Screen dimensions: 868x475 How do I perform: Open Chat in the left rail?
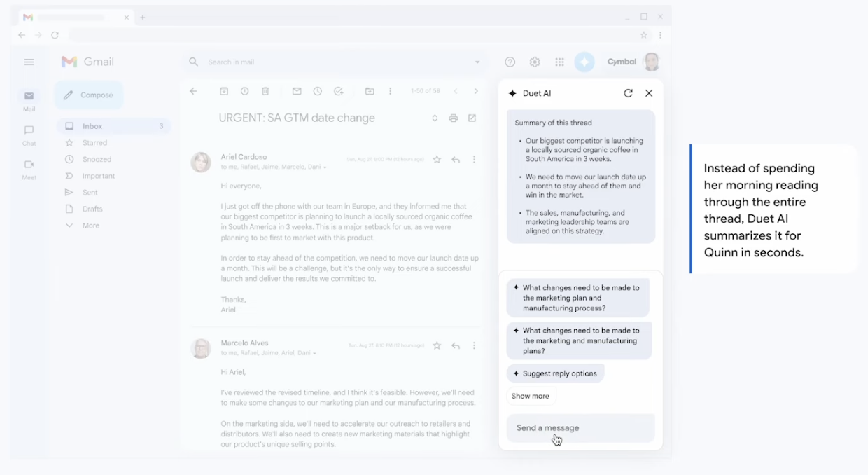(29, 135)
